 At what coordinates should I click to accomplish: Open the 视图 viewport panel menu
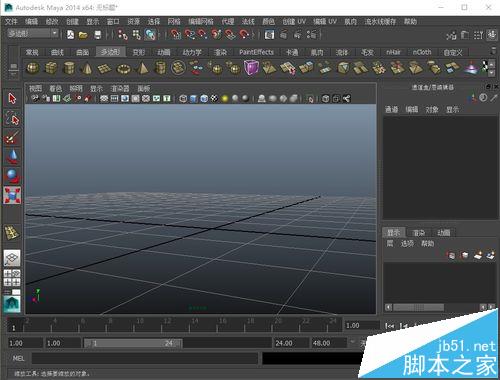(x=35, y=88)
